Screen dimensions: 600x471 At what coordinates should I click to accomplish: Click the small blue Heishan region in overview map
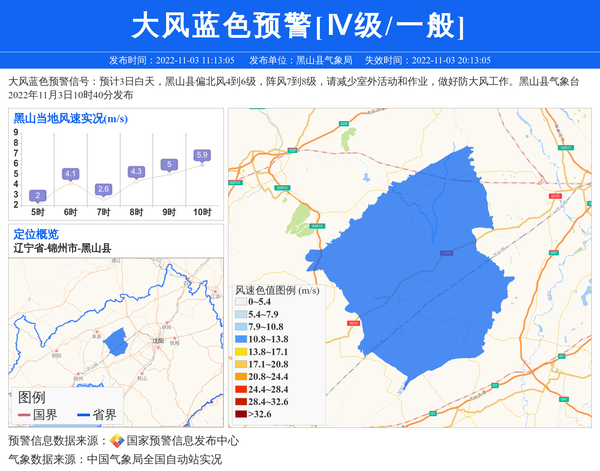115,341
